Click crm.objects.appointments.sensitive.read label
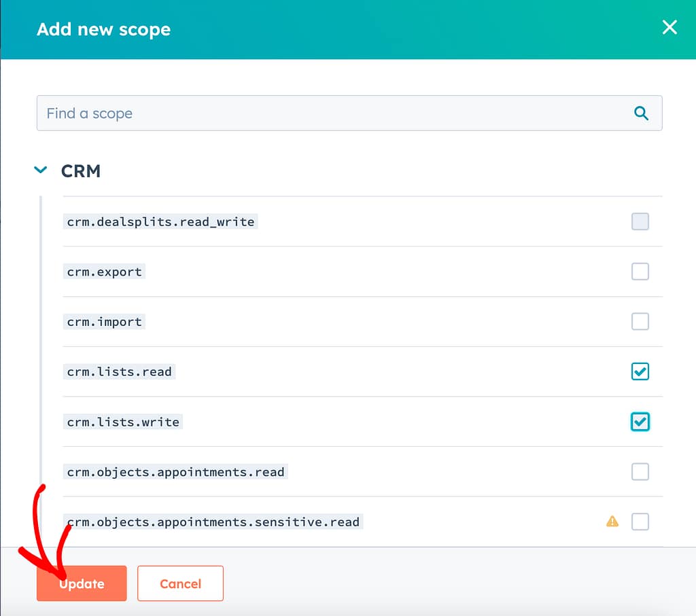The width and height of the screenshot is (696, 616). (213, 522)
